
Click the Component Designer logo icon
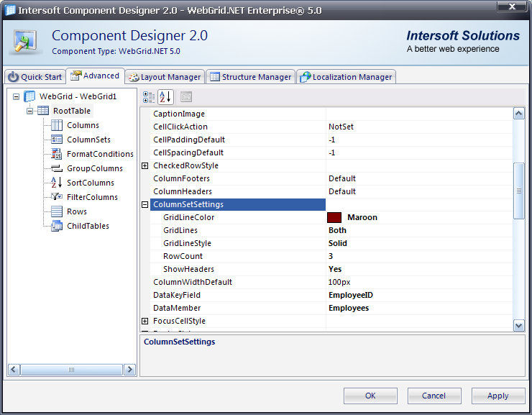tap(25, 42)
